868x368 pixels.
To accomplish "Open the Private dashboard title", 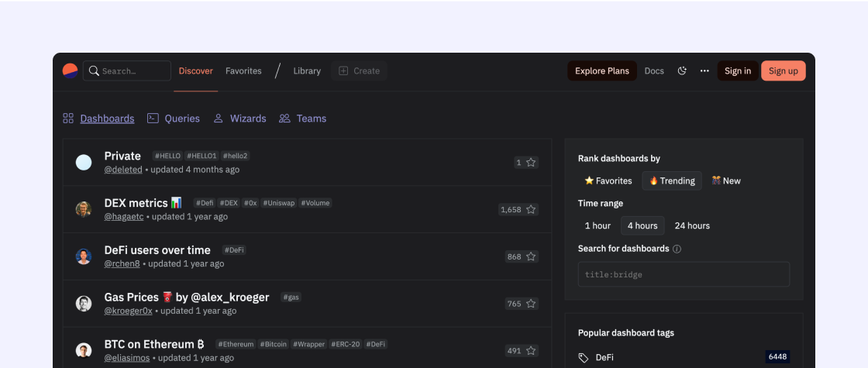I will coord(123,156).
